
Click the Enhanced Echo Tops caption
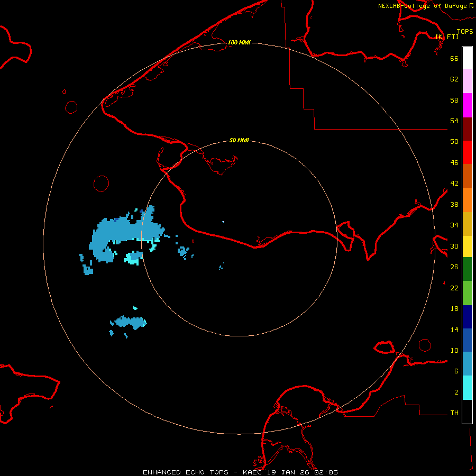[240, 472]
